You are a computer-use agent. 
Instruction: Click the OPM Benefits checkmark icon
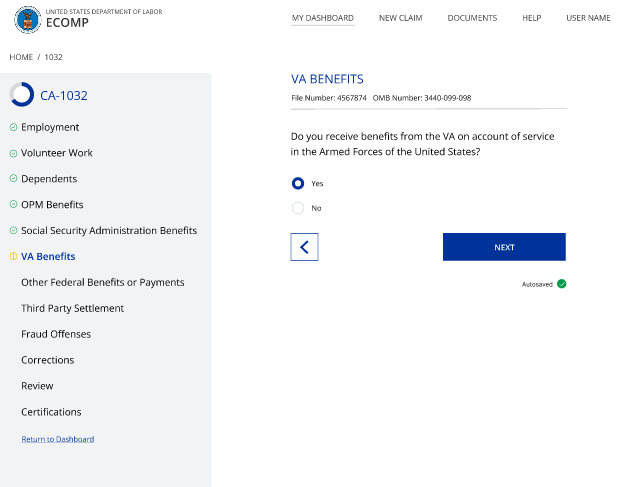click(13, 205)
